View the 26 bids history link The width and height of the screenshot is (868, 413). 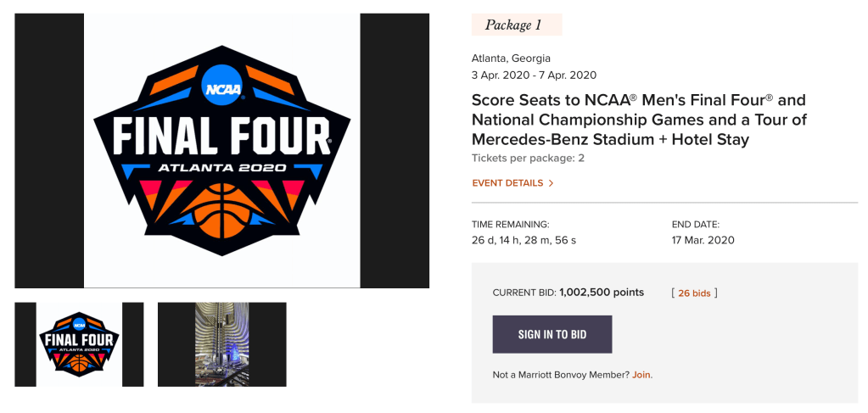(694, 293)
